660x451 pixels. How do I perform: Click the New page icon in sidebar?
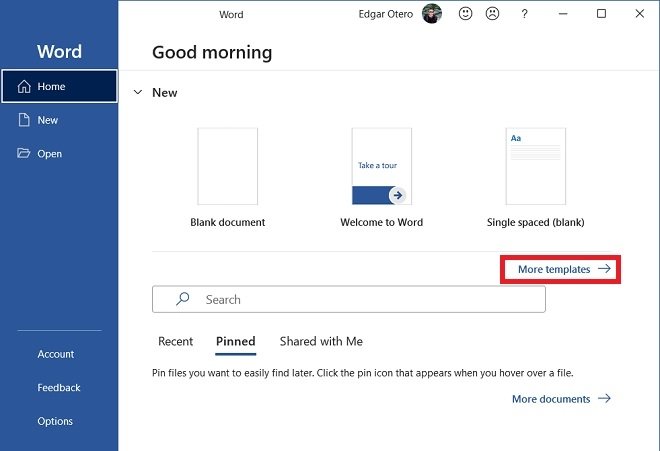coord(24,120)
